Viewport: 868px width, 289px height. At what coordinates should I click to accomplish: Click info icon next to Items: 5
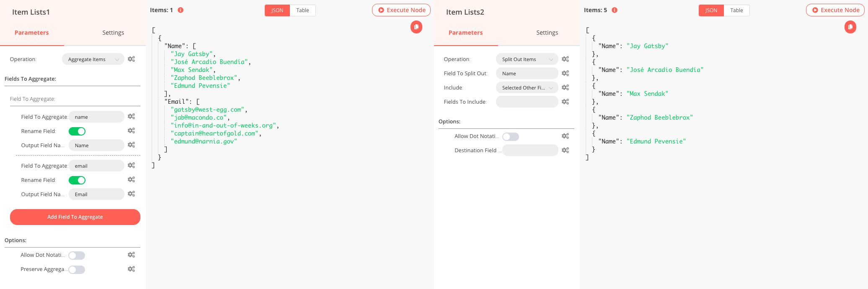[615, 10]
